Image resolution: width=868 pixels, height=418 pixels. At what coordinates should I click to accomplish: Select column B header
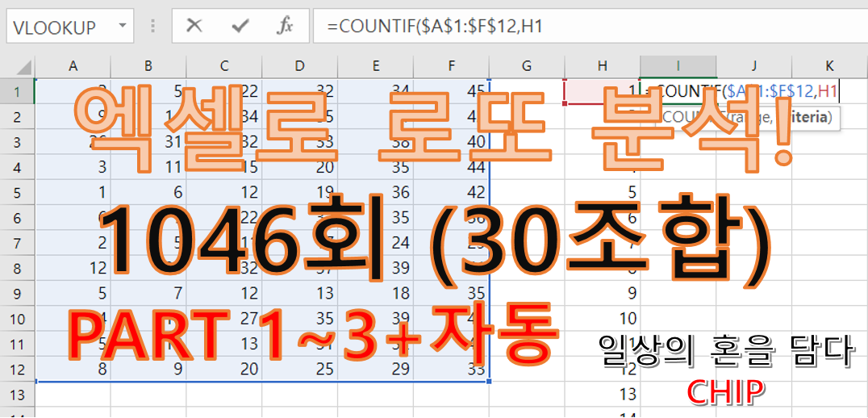[x=148, y=66]
